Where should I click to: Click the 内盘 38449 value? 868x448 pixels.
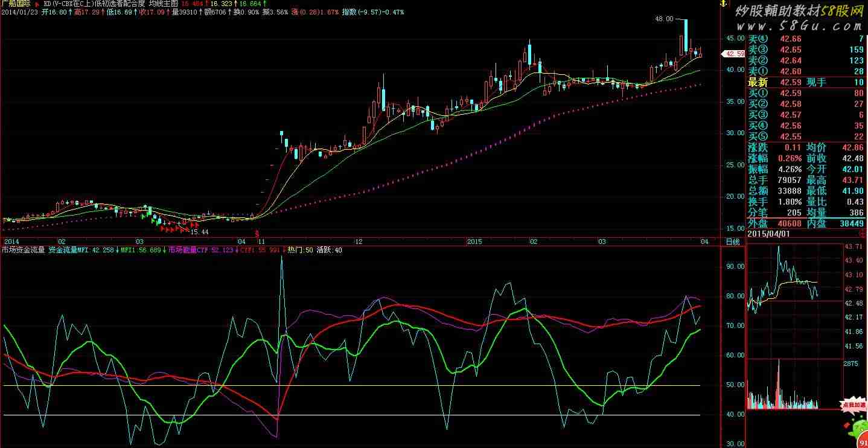(x=850, y=223)
